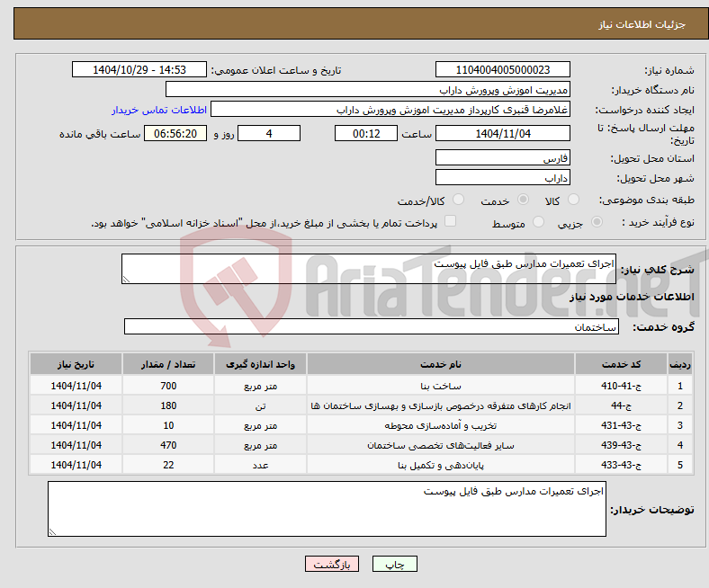Viewport: 709px width, 588px height.
Task: Click the service name ساخت بنا
Action: pyautogui.click(x=440, y=386)
